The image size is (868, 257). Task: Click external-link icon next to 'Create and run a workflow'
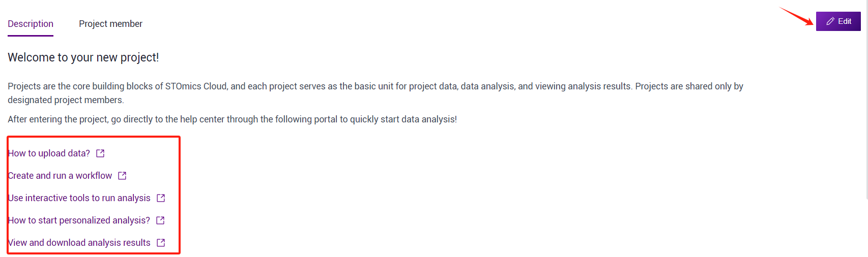click(x=122, y=176)
